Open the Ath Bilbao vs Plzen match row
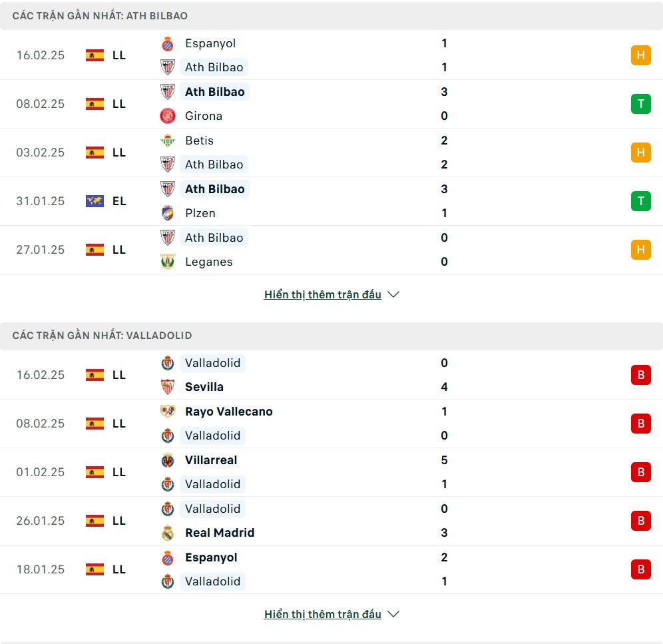The height and width of the screenshot is (644, 663). pyautogui.click(x=333, y=201)
